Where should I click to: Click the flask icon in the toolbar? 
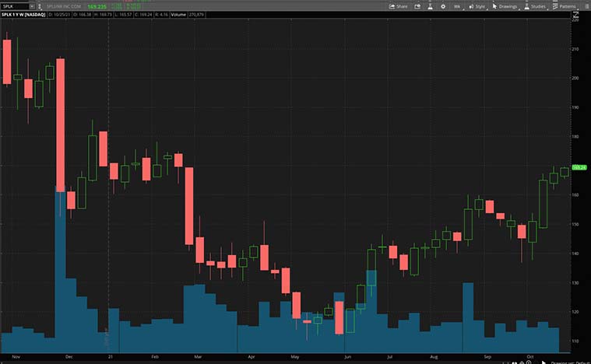tap(430, 6)
